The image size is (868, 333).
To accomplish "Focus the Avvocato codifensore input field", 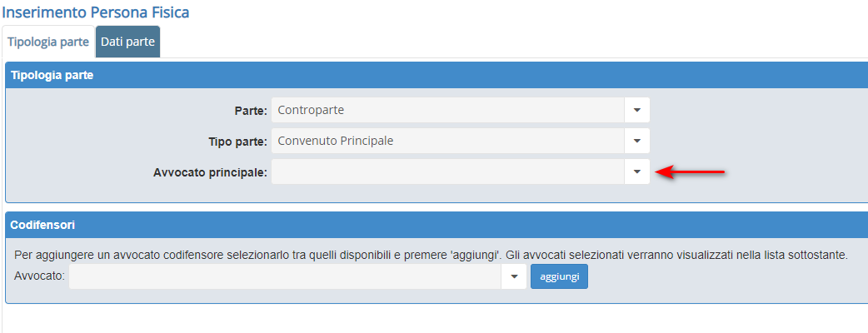I will [285, 276].
